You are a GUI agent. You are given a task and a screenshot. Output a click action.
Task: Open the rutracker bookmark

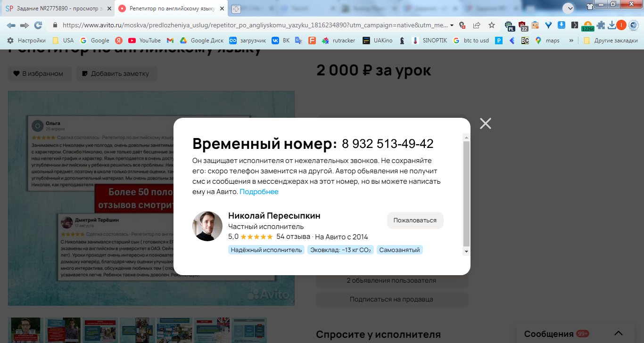pos(339,41)
